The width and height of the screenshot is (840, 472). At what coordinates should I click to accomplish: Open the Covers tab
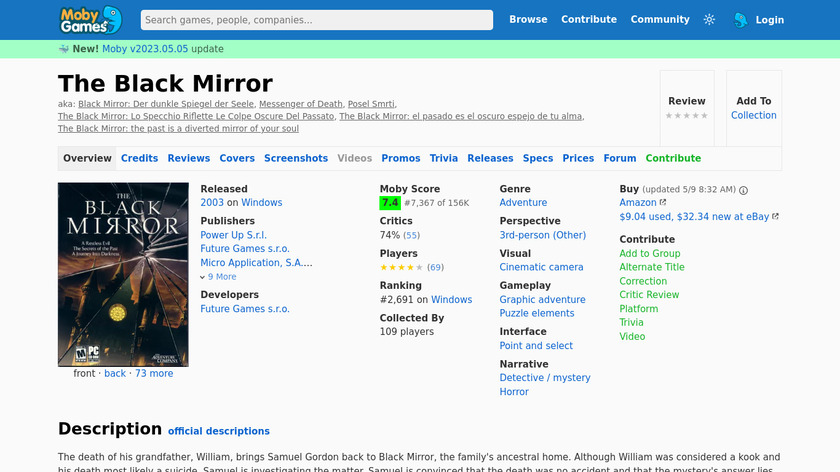237,159
